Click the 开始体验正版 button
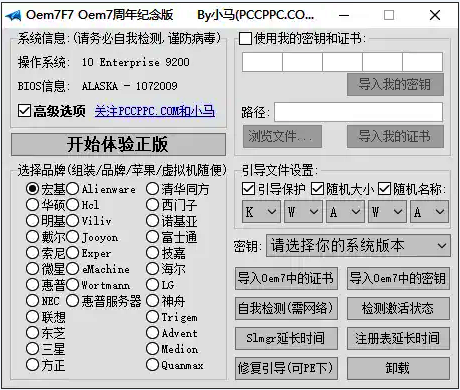 pos(118,144)
